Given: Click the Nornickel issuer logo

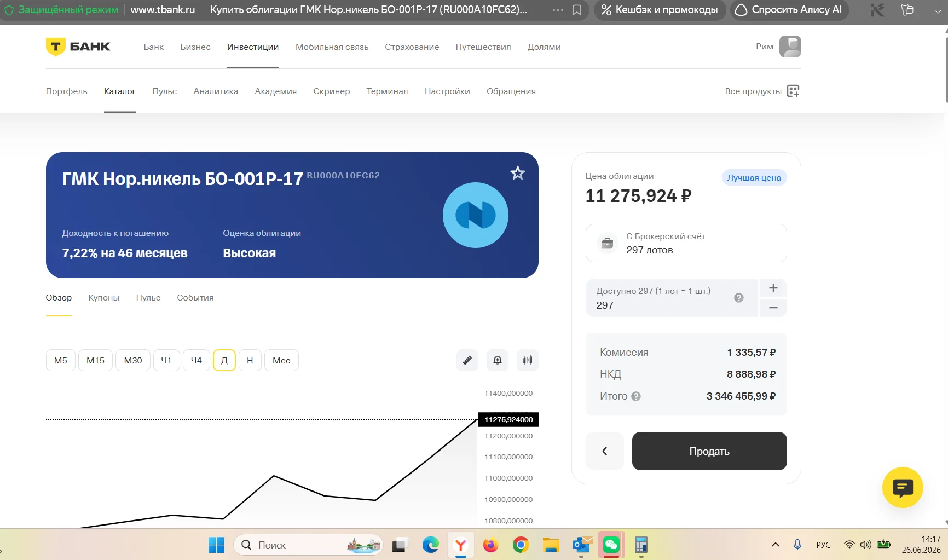Looking at the screenshot, I should pos(475,215).
